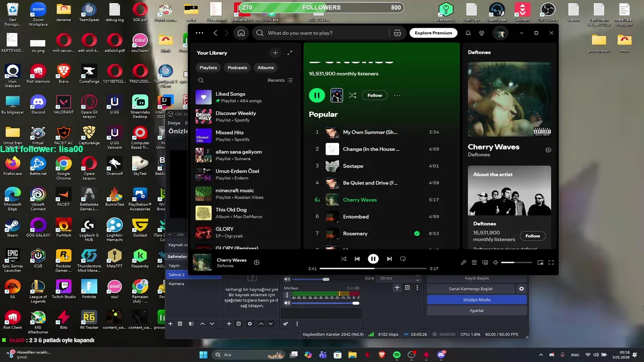Open the Spotify user profile avatar
644x362 pixels.
500,33
